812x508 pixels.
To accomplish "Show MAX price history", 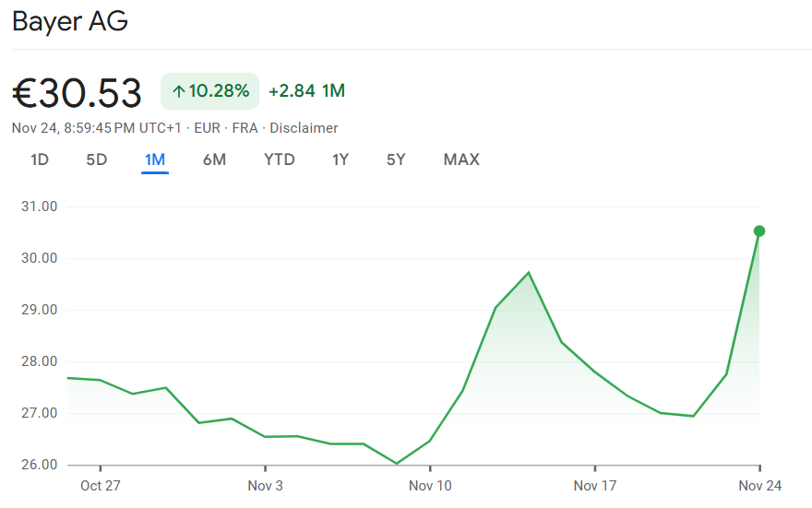I will pyautogui.click(x=461, y=159).
